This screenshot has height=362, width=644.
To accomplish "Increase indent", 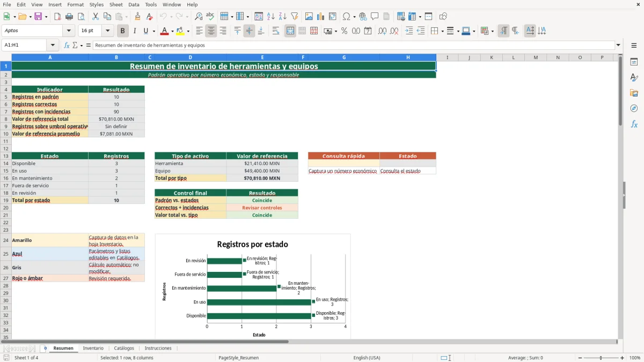I will [409, 31].
